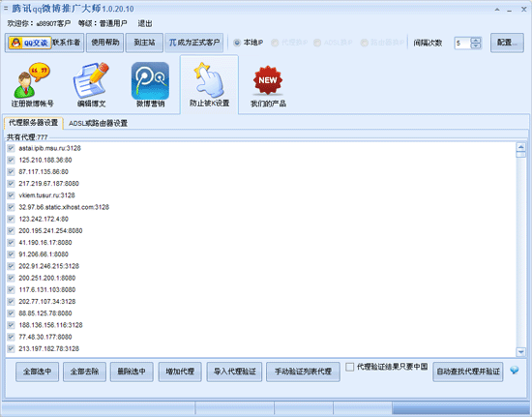
Task: Select proxy entry 200.251.200.1:8080
Action: point(47,278)
